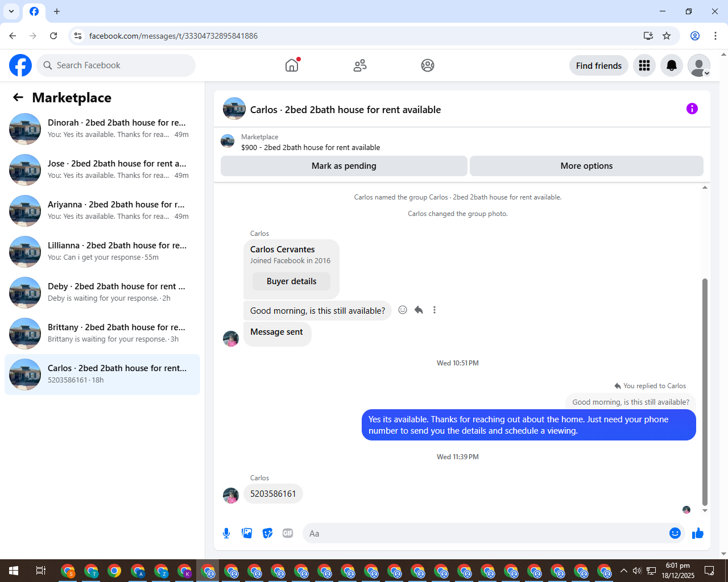728x582 pixels.
Task: Install the Facebook app from the address bar
Action: 648,36
